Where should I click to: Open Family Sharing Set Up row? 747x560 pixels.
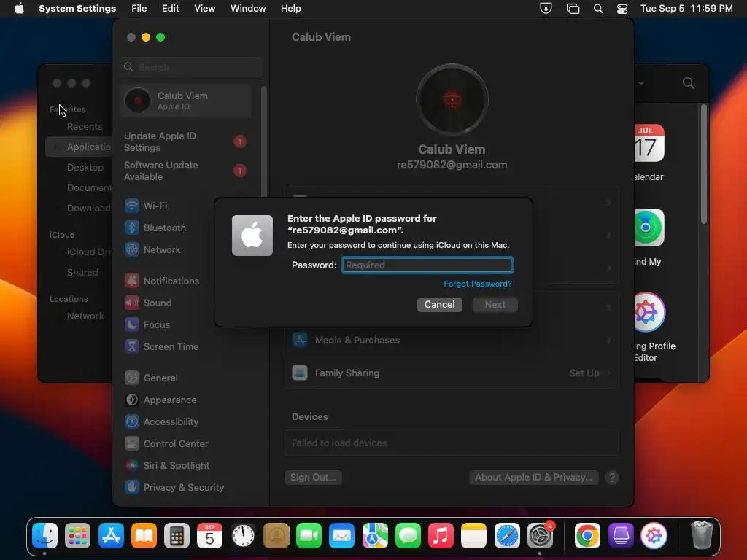[x=451, y=373]
